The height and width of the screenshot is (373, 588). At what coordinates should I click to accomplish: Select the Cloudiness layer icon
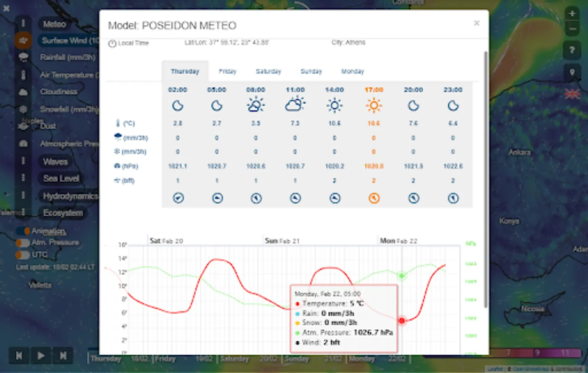click(x=23, y=92)
